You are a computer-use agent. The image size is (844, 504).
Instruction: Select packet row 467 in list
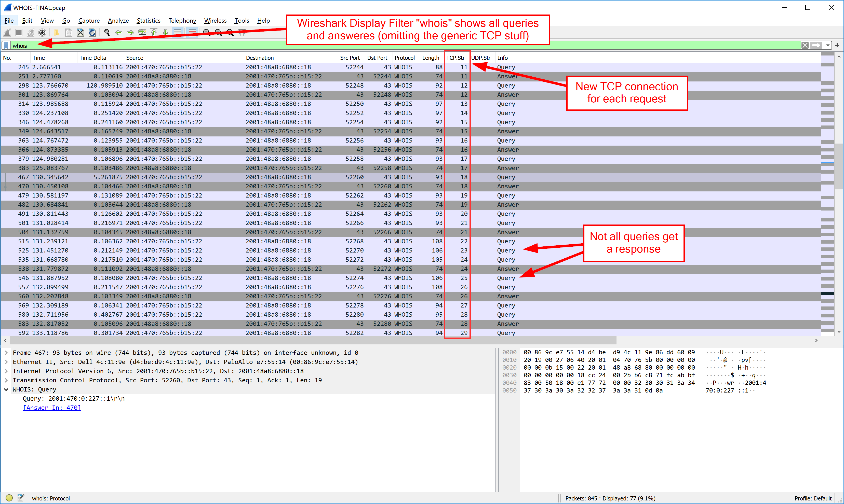coord(240,177)
